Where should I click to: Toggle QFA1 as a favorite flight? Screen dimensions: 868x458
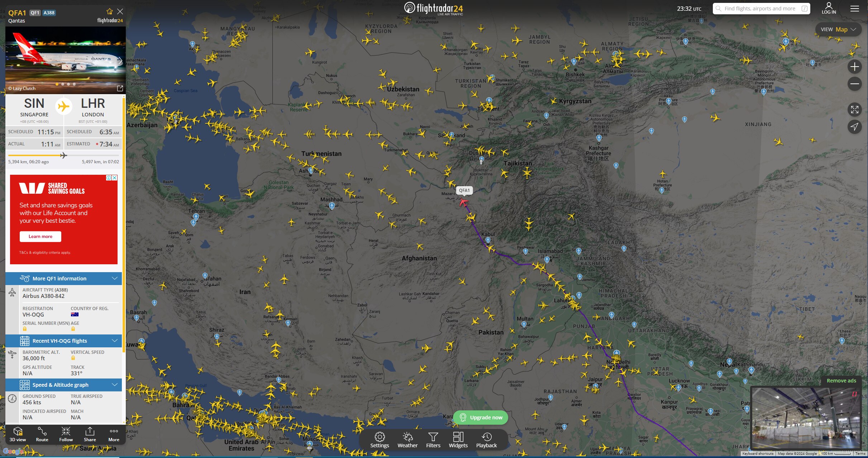(109, 11)
